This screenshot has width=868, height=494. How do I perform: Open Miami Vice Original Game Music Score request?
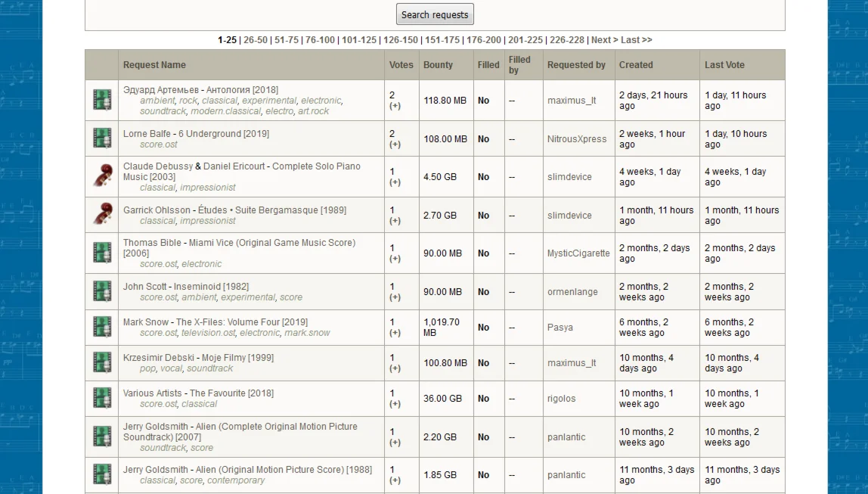(239, 247)
